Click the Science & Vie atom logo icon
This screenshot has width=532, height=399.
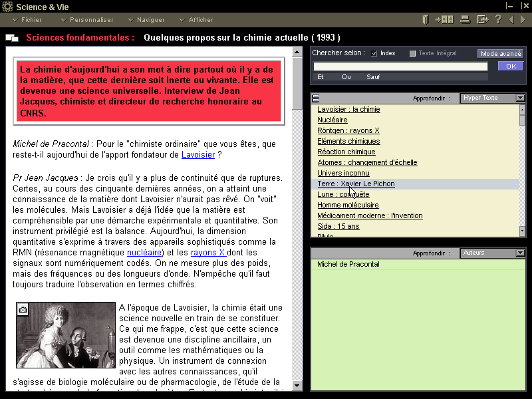pyautogui.click(x=7, y=7)
